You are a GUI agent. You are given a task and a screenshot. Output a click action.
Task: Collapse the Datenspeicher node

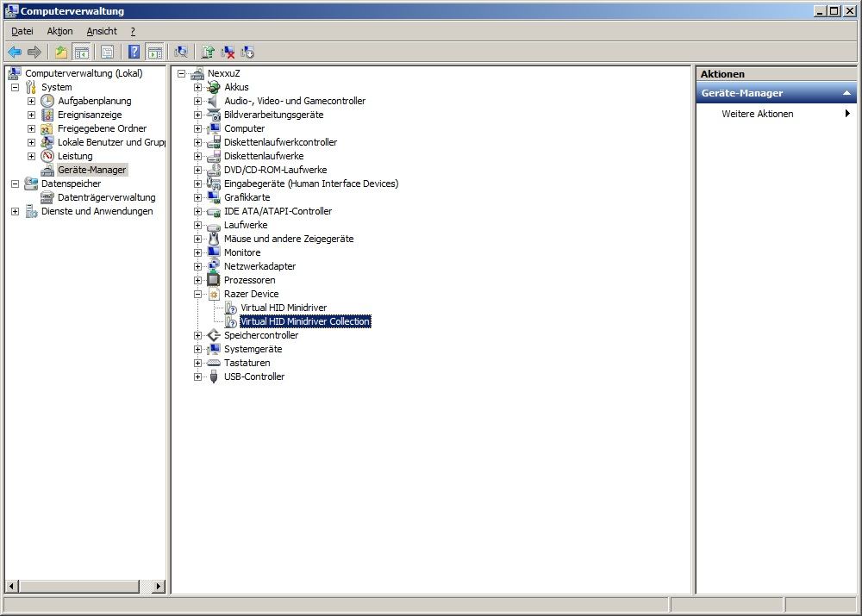pos(16,184)
